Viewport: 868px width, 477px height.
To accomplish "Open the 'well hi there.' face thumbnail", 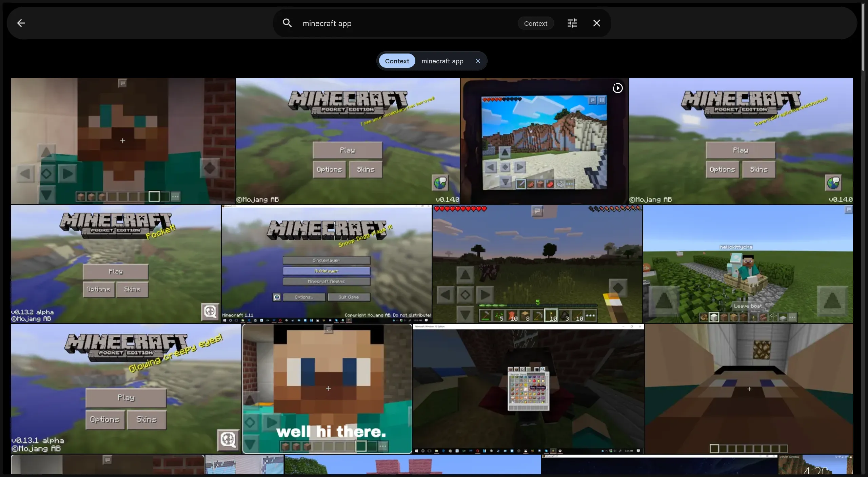I will coord(327,389).
